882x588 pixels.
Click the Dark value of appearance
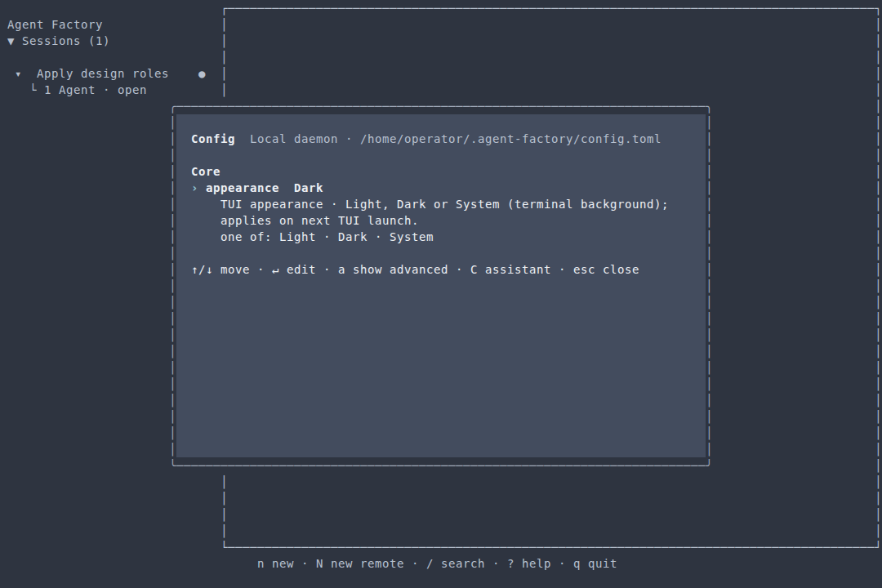tap(308, 188)
